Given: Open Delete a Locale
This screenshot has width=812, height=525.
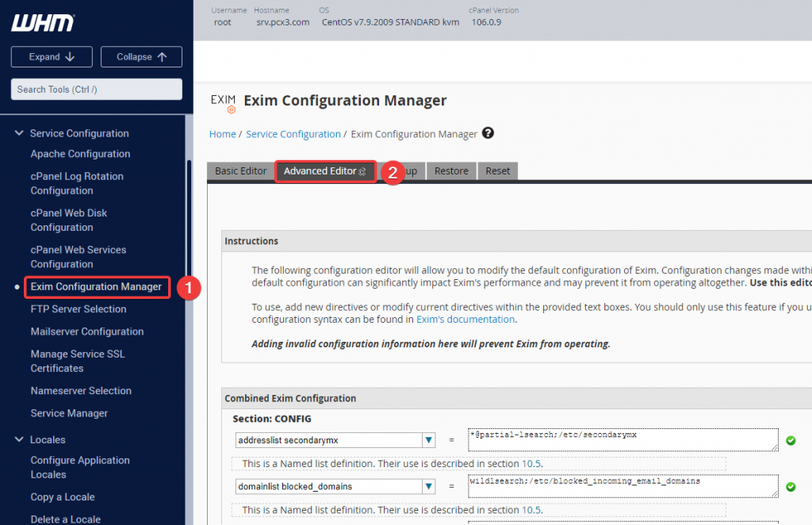Looking at the screenshot, I should click(x=66, y=519).
